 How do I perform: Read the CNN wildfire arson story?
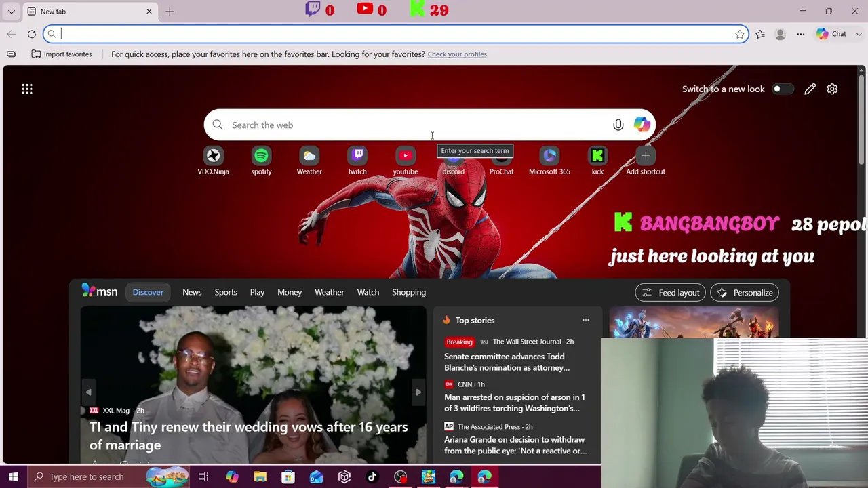click(515, 403)
